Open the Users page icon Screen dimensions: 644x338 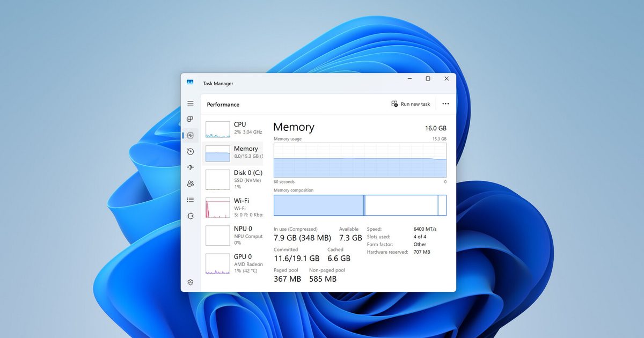point(190,183)
